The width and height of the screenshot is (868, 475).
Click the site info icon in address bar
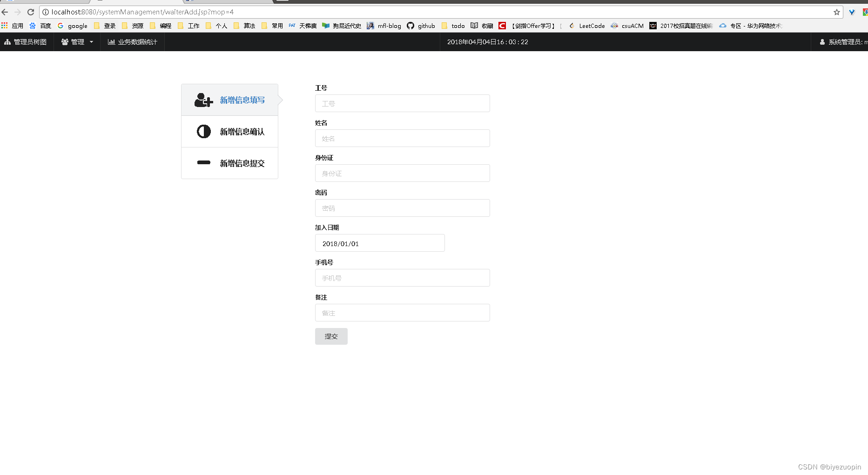[x=46, y=12]
